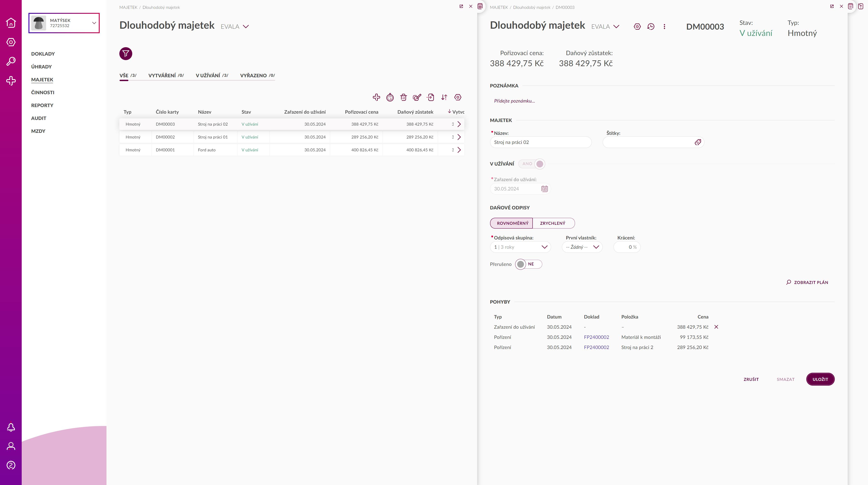868x485 pixels.
Task: Expand row arrow for DM00003
Action: pyautogui.click(x=459, y=124)
